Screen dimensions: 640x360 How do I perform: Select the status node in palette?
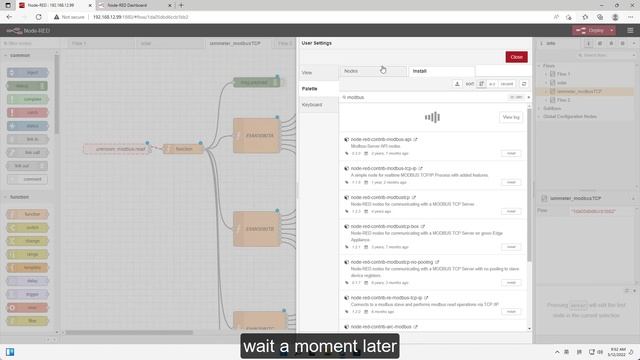pos(27,126)
